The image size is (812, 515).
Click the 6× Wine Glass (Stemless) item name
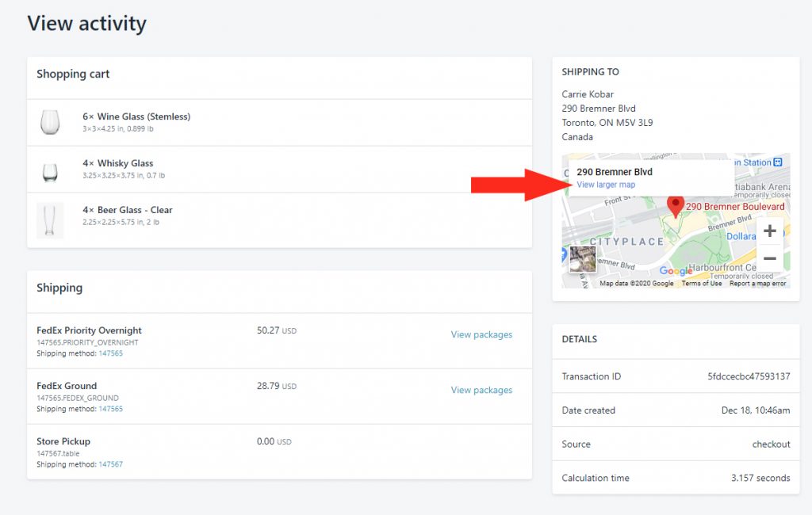click(x=136, y=116)
